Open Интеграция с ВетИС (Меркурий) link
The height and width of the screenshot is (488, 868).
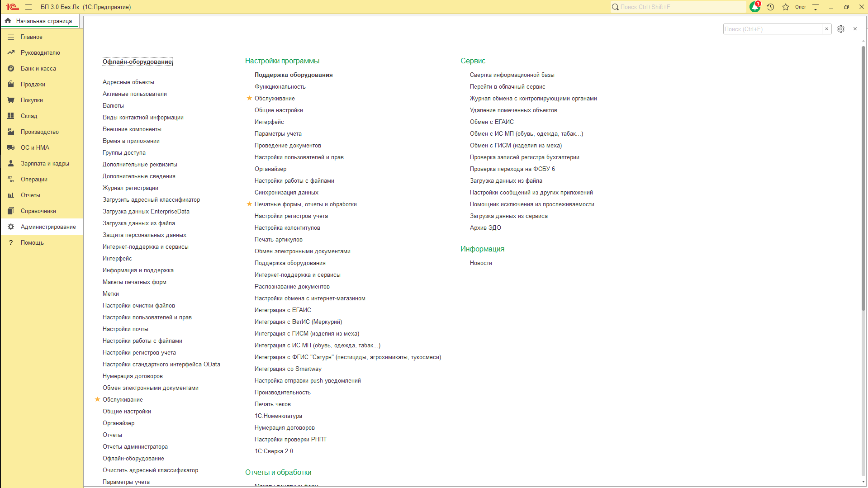click(298, 322)
